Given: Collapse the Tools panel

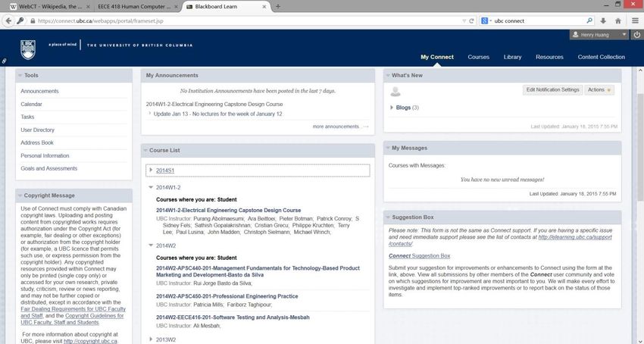Looking at the screenshot, I should click(19, 75).
